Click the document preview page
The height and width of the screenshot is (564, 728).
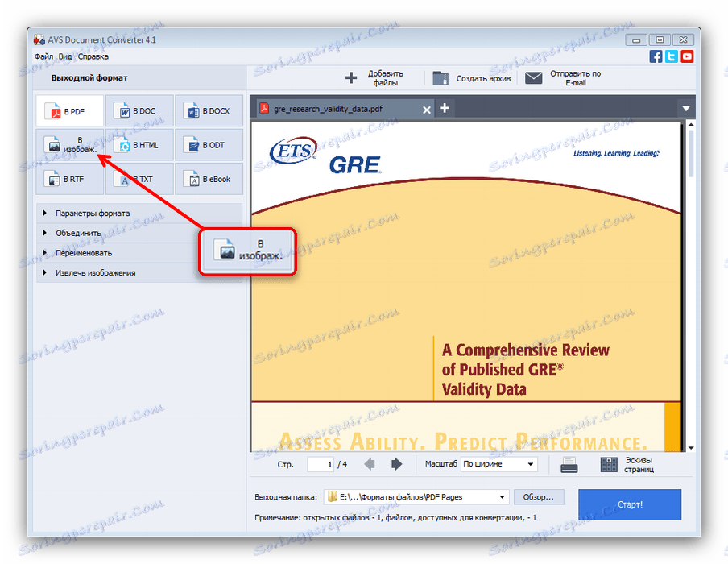pos(466,286)
